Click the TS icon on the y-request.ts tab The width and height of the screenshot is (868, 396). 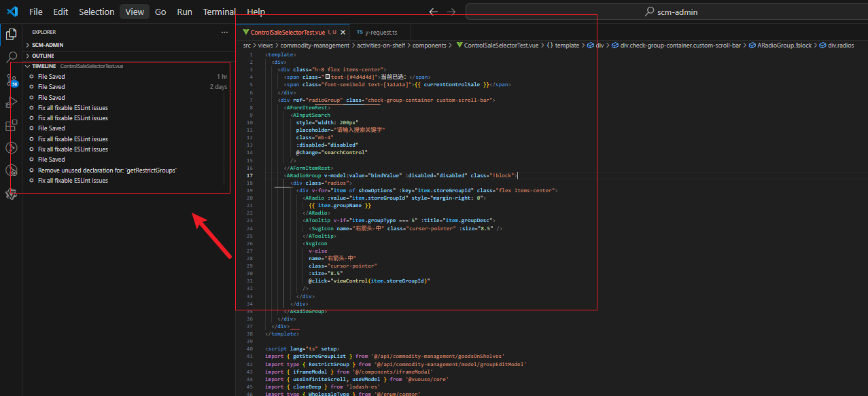[x=360, y=32]
